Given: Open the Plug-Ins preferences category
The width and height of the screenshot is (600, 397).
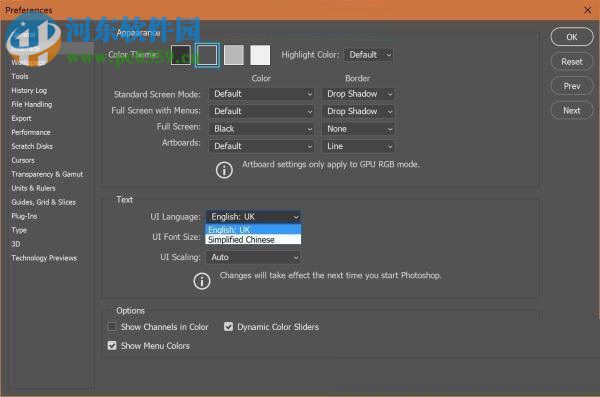Looking at the screenshot, I should click(24, 216).
